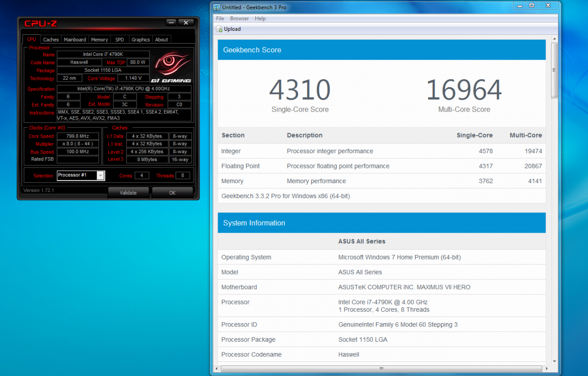Click 'Geekbench 3.3.2 Pro for Windows x86 (64-bit)' text

[x=286, y=196]
